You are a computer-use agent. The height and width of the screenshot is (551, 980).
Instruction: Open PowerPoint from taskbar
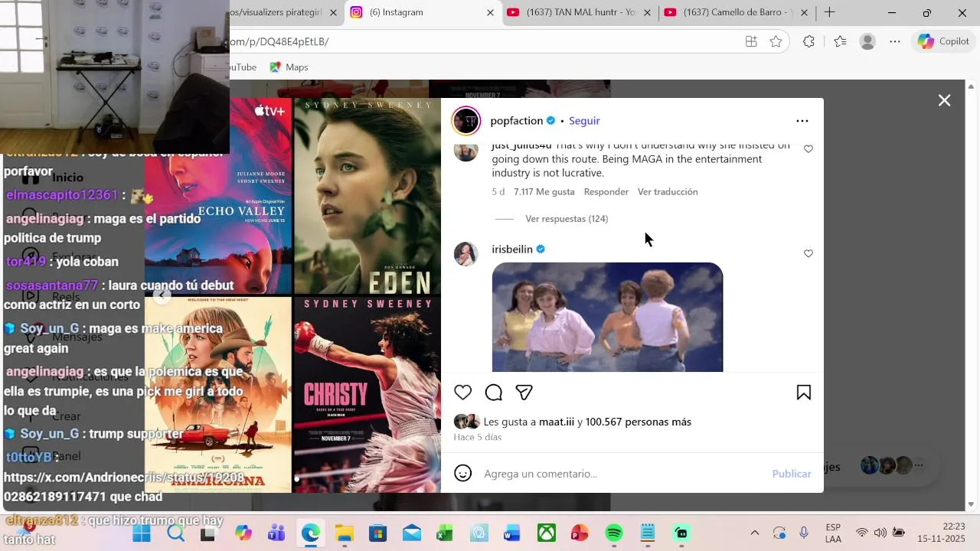[580, 533]
